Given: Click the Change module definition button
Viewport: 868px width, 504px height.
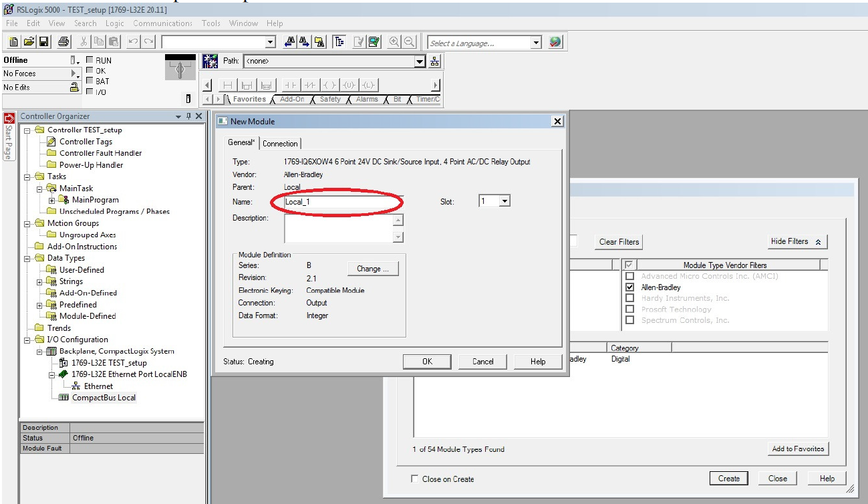Looking at the screenshot, I should tap(373, 269).
